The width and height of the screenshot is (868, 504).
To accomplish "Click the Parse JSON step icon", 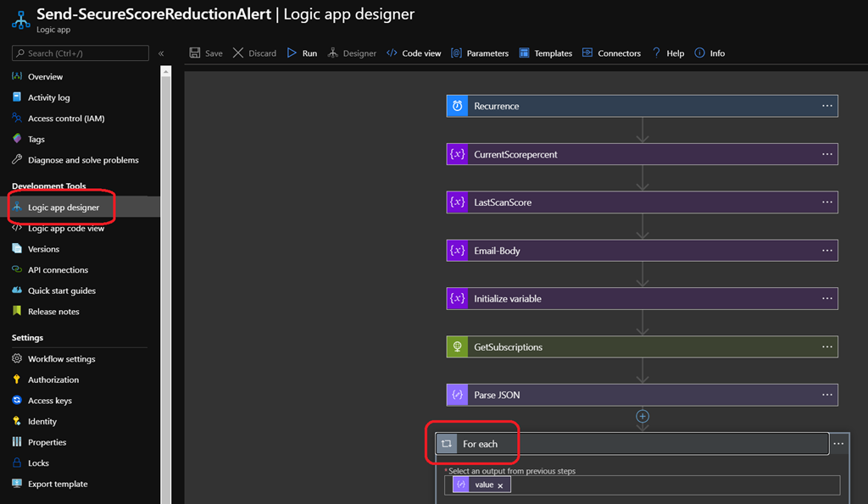I will (458, 395).
